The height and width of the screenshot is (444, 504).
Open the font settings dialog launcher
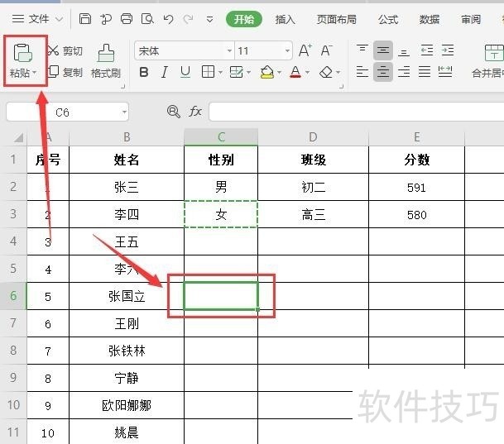pos(341,86)
